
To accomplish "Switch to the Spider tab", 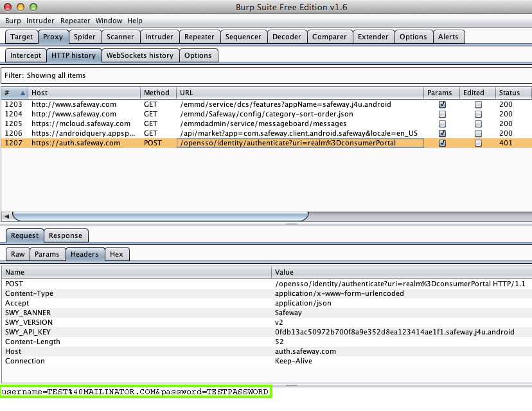I will click(x=84, y=37).
